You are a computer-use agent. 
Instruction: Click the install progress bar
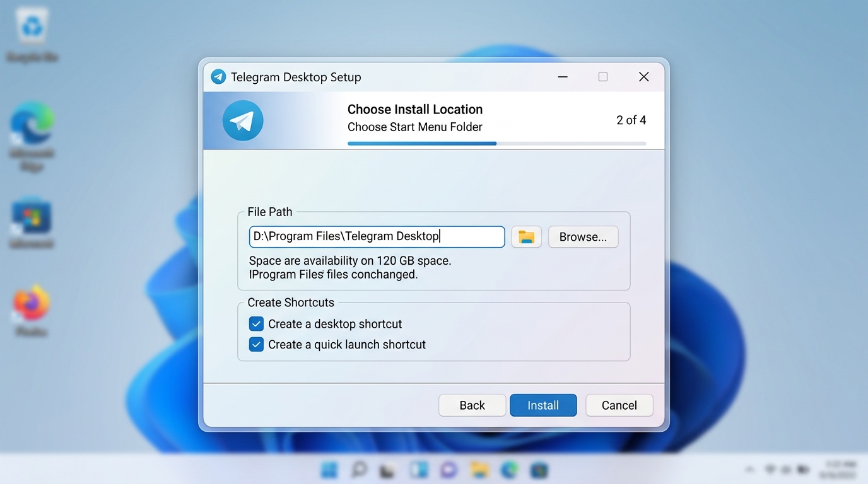pyautogui.click(x=497, y=144)
